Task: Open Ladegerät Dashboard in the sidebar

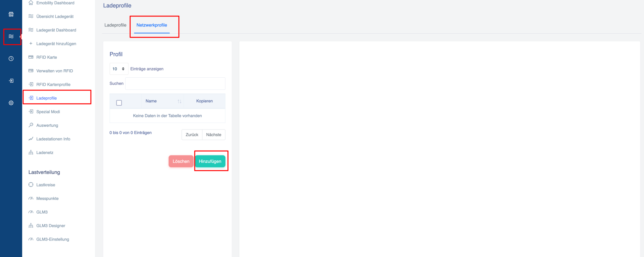Action: (56, 30)
